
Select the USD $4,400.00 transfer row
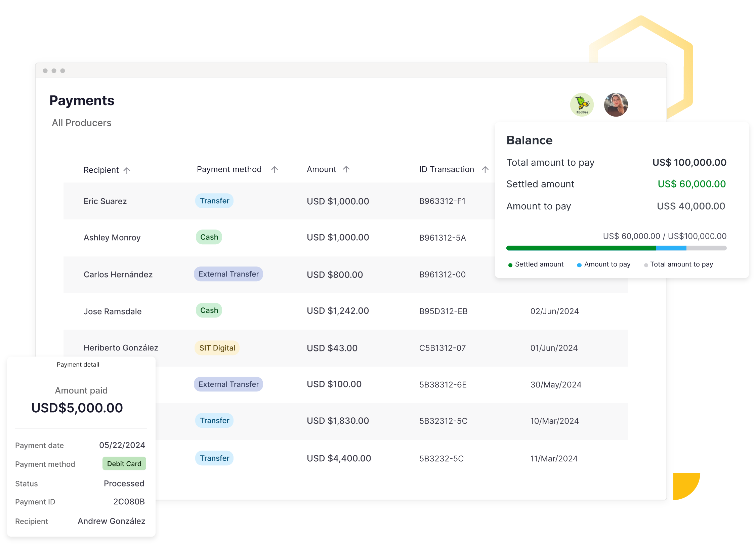(x=339, y=458)
